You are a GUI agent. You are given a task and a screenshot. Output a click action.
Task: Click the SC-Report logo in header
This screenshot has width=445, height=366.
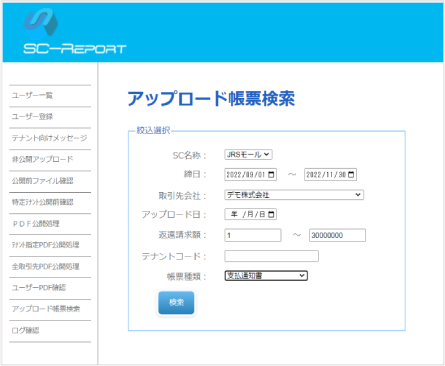tap(74, 31)
